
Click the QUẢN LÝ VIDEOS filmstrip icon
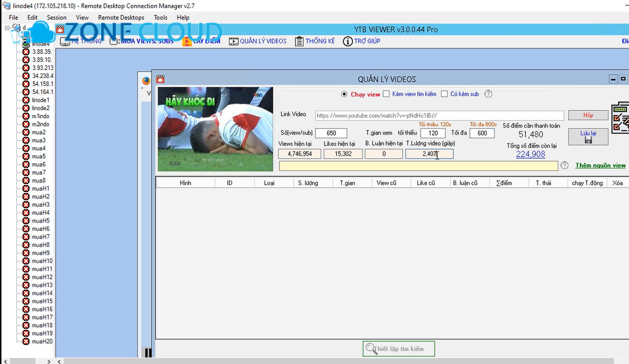coord(233,41)
